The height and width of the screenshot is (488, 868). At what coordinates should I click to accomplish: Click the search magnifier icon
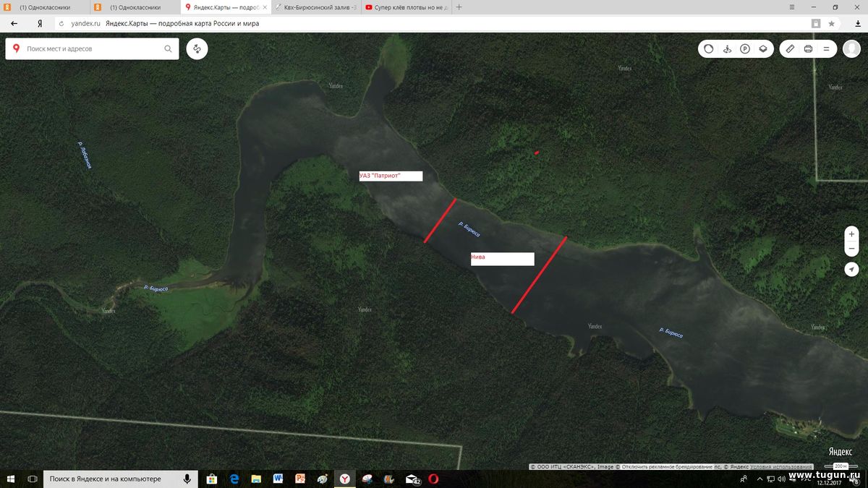168,49
